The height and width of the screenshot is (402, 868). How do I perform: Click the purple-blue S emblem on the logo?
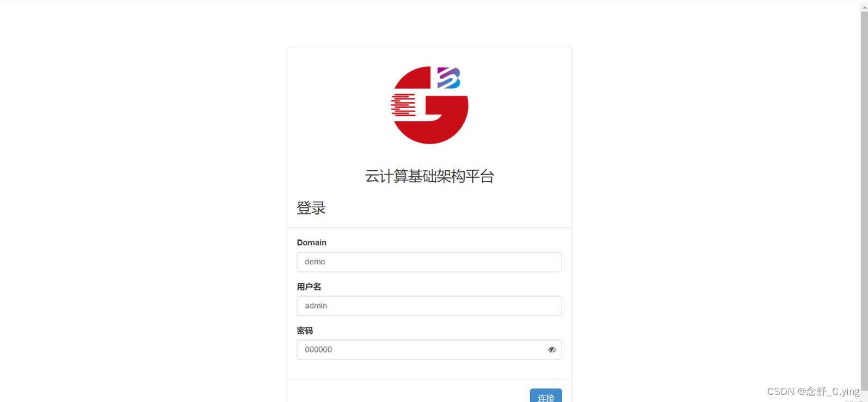click(x=449, y=78)
